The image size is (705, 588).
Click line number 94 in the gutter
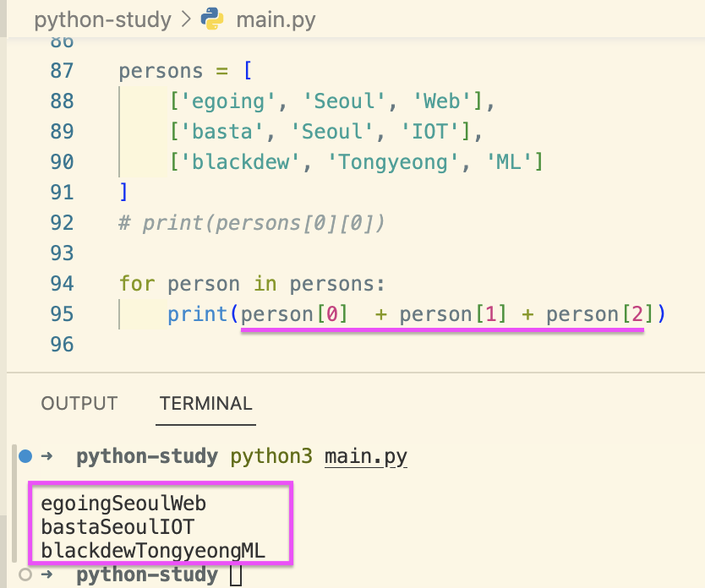click(x=62, y=284)
